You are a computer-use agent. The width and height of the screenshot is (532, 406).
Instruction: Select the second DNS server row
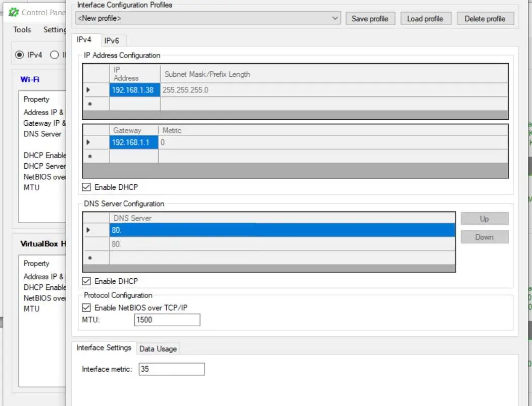(x=282, y=244)
